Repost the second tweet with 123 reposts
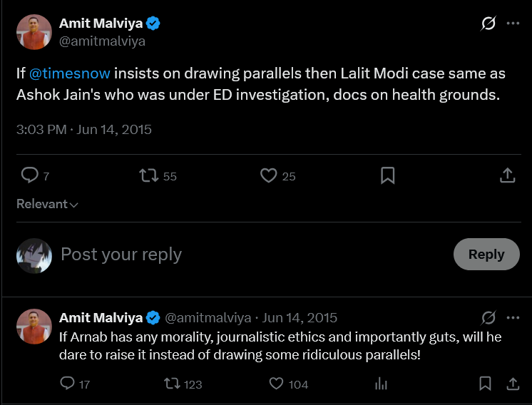The height and width of the screenshot is (405, 532). tap(172, 384)
